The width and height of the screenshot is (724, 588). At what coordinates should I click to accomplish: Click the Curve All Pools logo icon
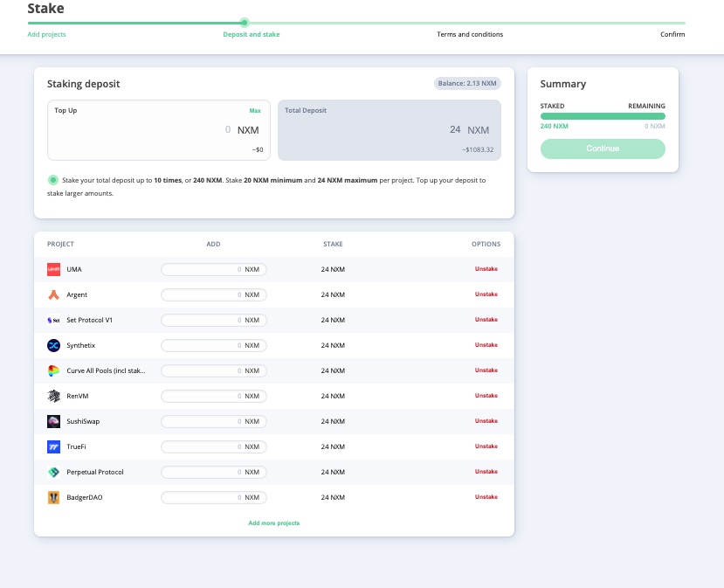point(53,370)
